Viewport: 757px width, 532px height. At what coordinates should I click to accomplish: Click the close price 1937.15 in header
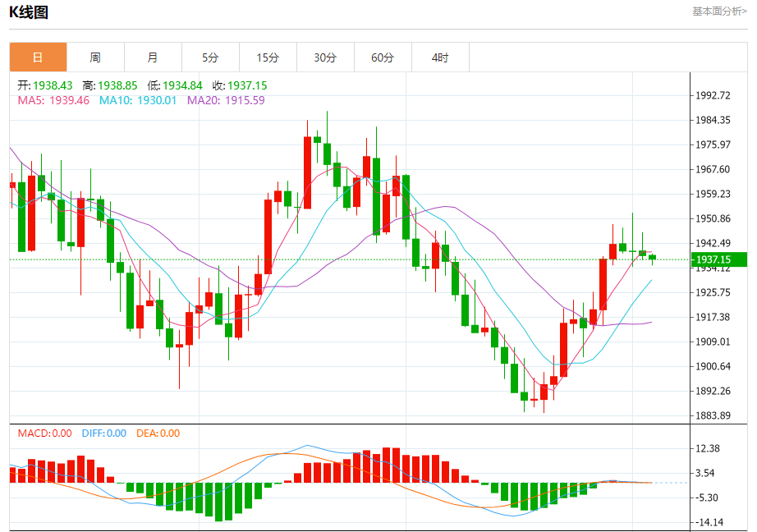(x=247, y=85)
